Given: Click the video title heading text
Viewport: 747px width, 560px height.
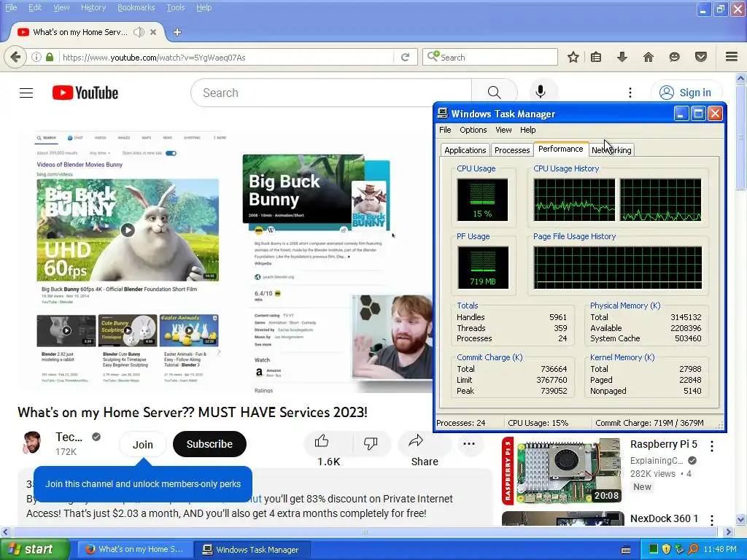Looking at the screenshot, I should (x=193, y=413).
